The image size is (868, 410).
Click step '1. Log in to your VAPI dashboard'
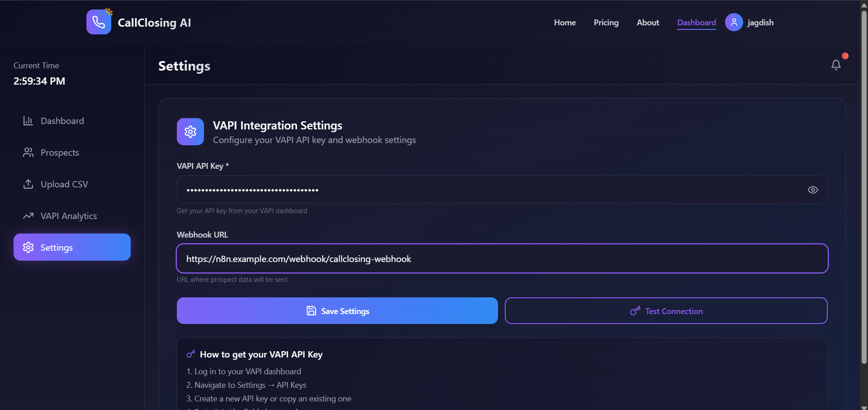coord(244,372)
